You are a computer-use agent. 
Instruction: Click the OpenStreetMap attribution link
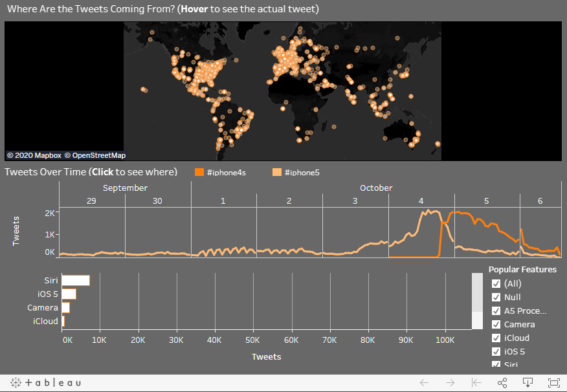tap(98, 155)
